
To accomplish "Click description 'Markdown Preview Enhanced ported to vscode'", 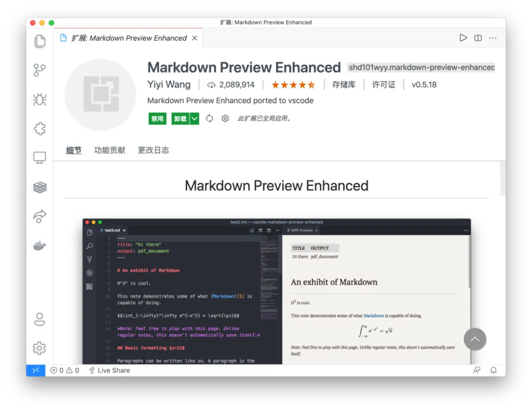I will pos(231,101).
